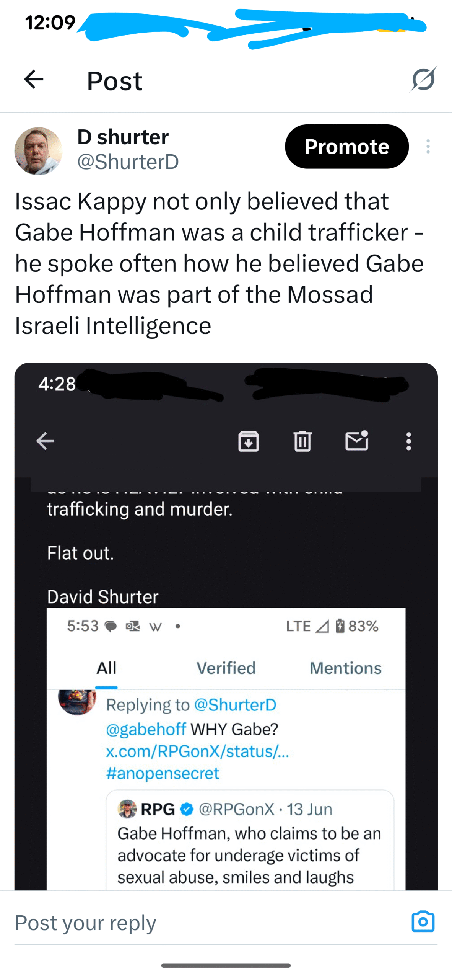This screenshot has width=452, height=980.
Task: Open D shurter's profile picture
Action: click(x=38, y=151)
